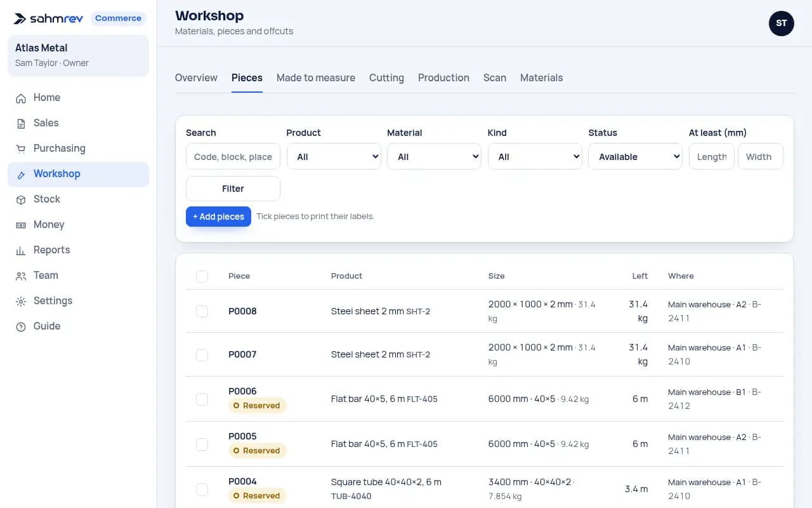The image size is (812, 508).
Task: Click the Width minimum input field
Action: pos(761,157)
